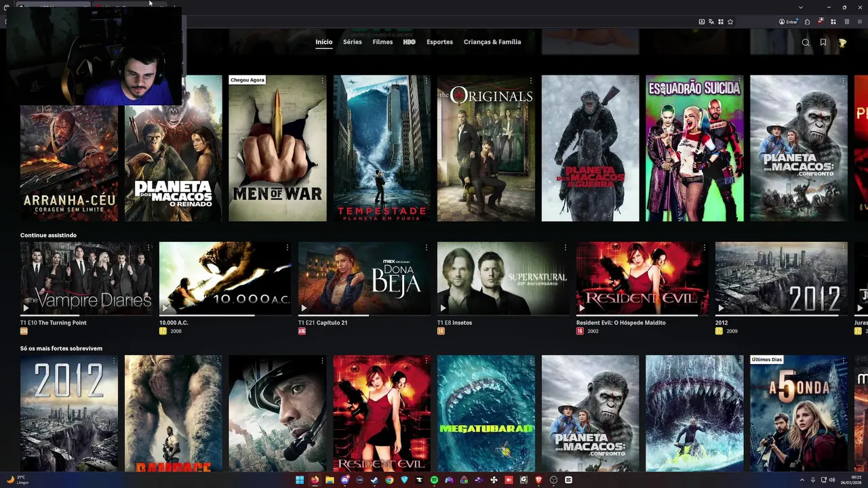Viewport: 868px width, 488px height.
Task: Click the Entrar account button in Firefox
Action: click(788, 22)
